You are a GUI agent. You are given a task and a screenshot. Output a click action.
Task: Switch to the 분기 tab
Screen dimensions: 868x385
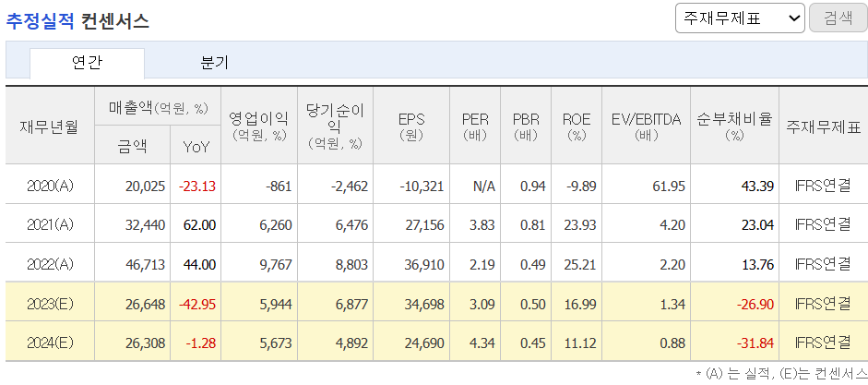pos(214,63)
